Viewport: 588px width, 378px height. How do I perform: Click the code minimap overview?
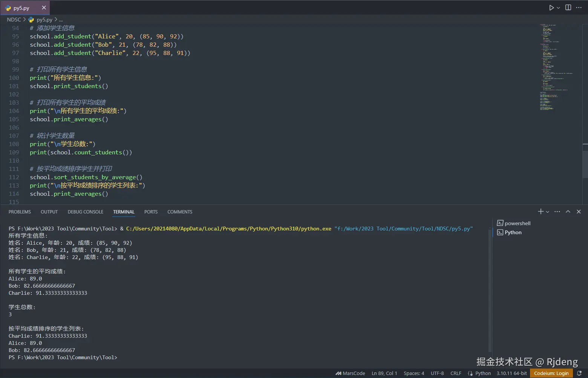click(556, 68)
